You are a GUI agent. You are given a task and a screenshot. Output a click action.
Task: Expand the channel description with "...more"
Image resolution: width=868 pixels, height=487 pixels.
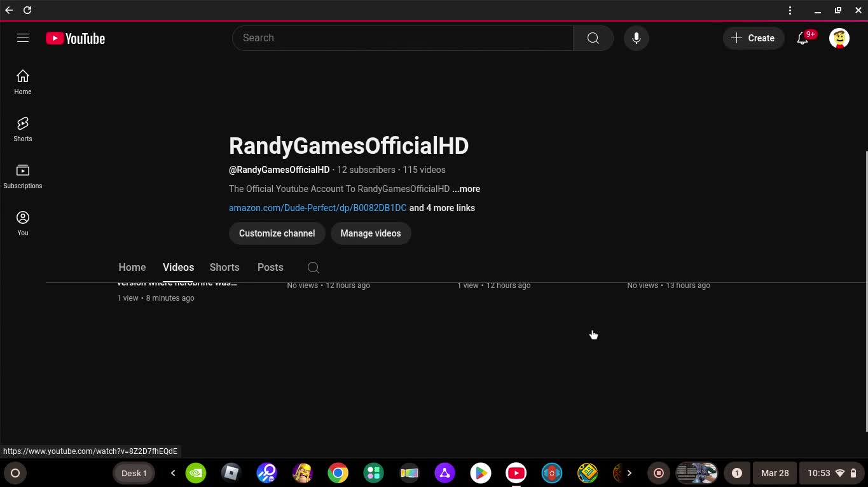coord(466,189)
